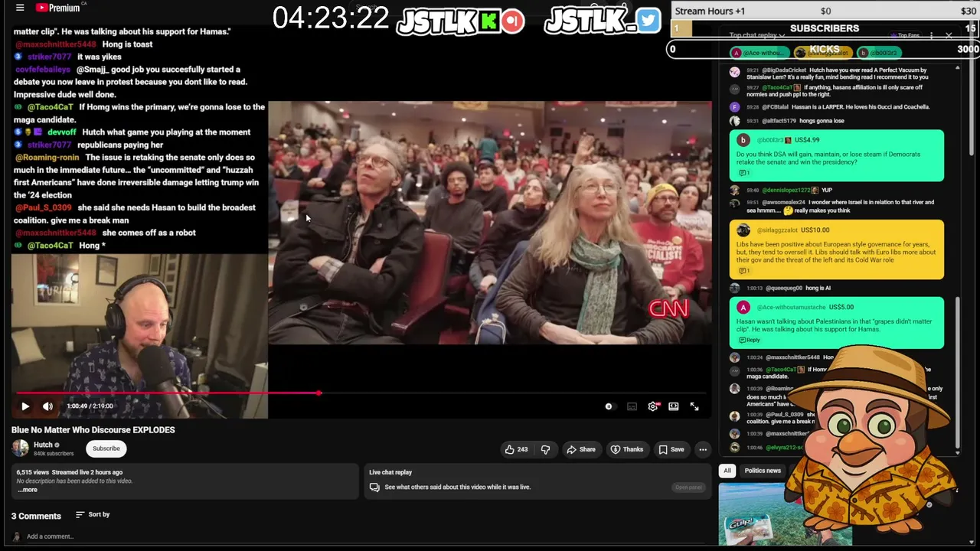Exit full screen using the player corner icon

pyautogui.click(x=694, y=406)
